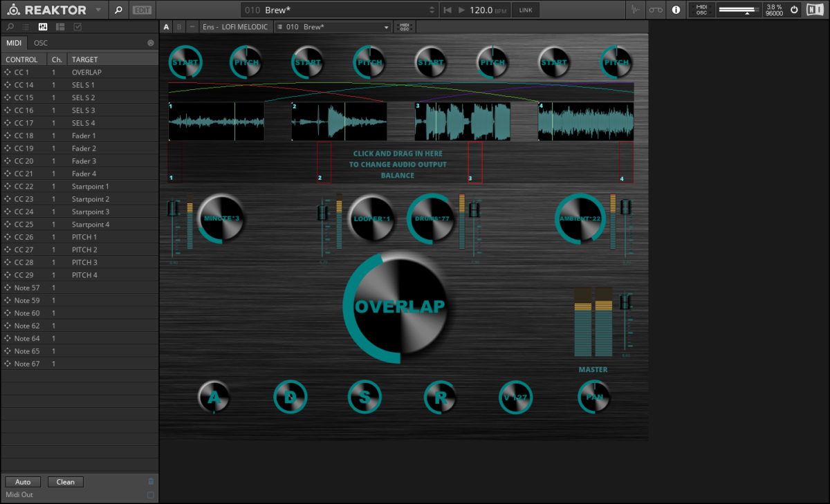The width and height of the screenshot is (830, 504).
Task: Toggle the LINK sync button
Action: coord(526,10)
